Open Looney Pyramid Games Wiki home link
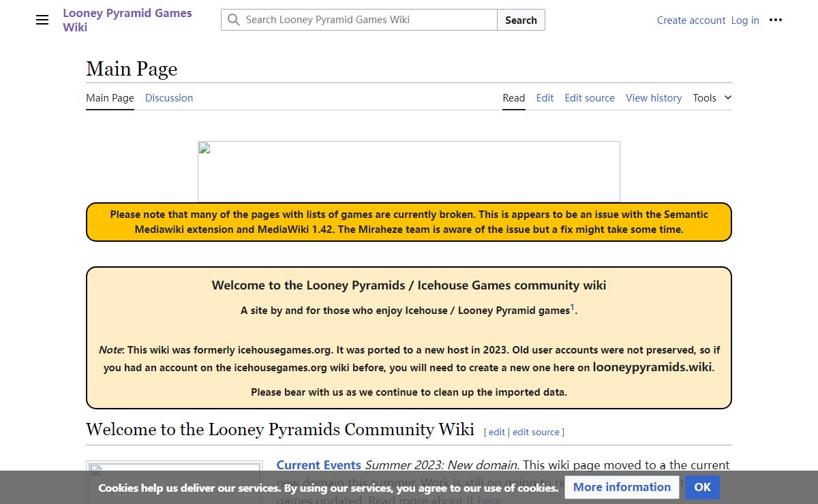This screenshot has height=504, width=818. (x=127, y=20)
